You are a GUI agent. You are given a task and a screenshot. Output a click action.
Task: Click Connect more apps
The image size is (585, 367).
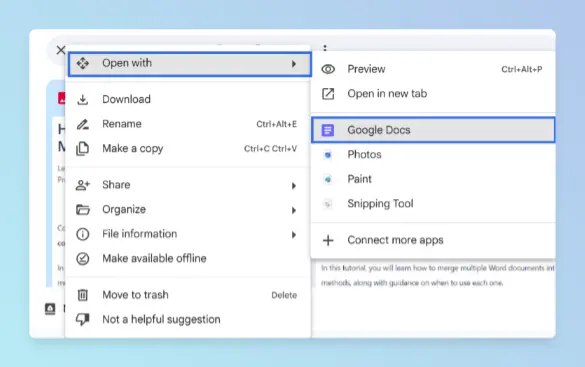(x=433, y=241)
